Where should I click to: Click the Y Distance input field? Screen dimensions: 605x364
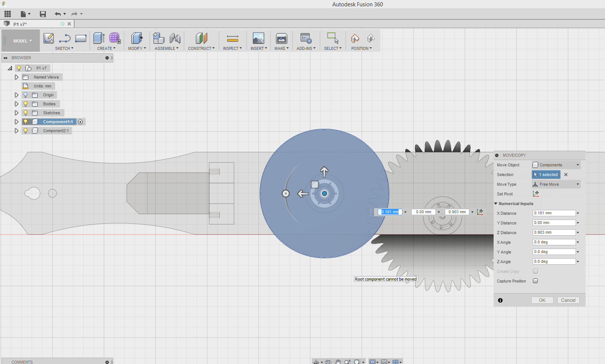554,223
